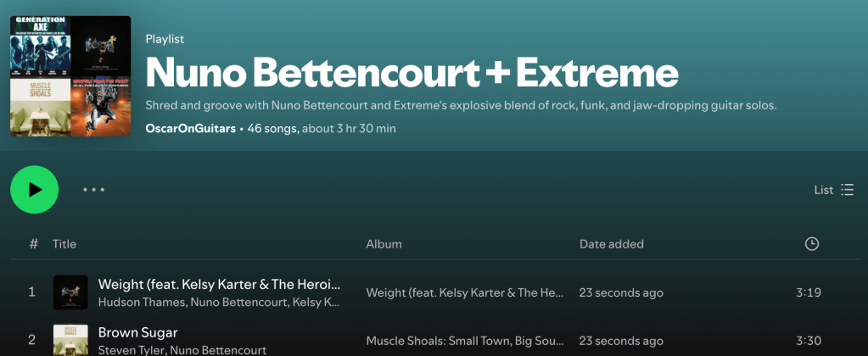
Task: Open the Steven Tyler artist link
Action: pos(129,349)
